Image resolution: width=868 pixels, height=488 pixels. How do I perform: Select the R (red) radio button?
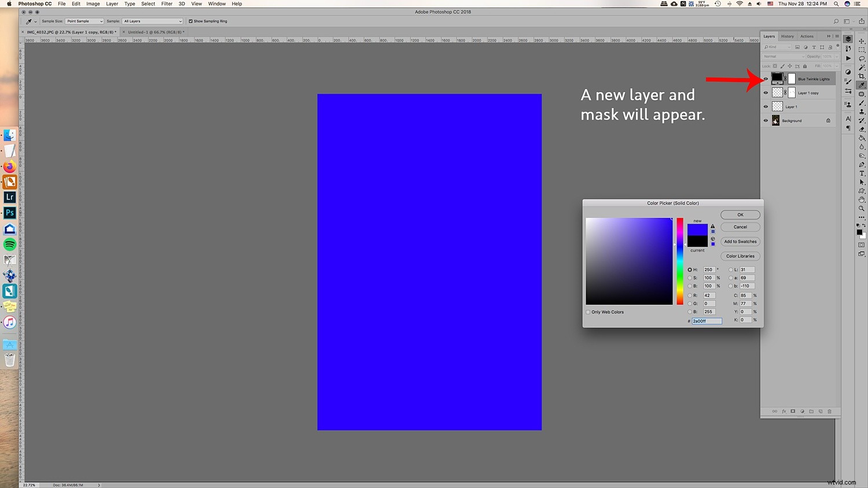tap(690, 295)
